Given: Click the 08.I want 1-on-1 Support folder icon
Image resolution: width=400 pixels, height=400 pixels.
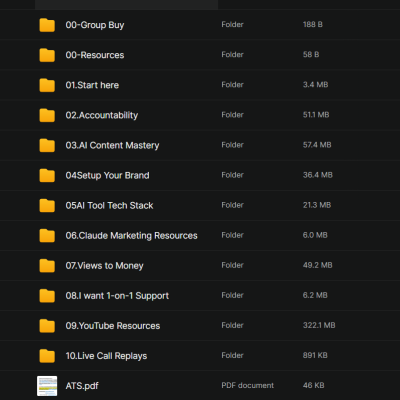Looking at the screenshot, I should (47, 296).
